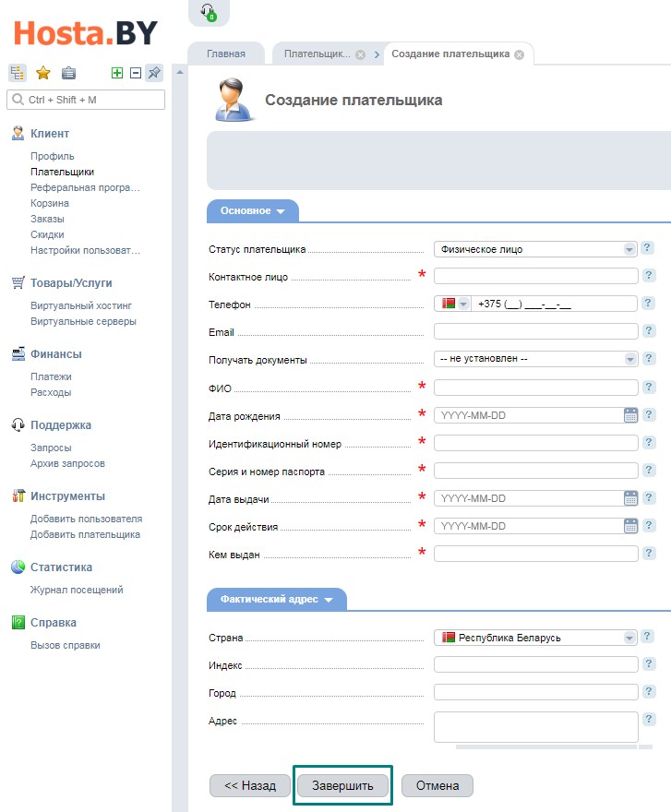Screen dimensions: 671x812
Task: Open Получать документы dropdown
Action: click(535, 359)
